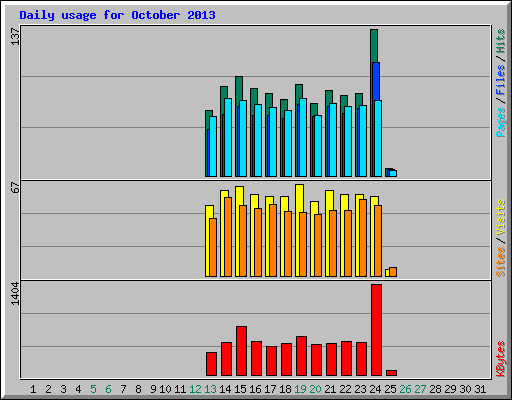Viewport: 512px width, 400px height.
Task: Click the cyan Pages bar for day 13
Action: pos(213,146)
